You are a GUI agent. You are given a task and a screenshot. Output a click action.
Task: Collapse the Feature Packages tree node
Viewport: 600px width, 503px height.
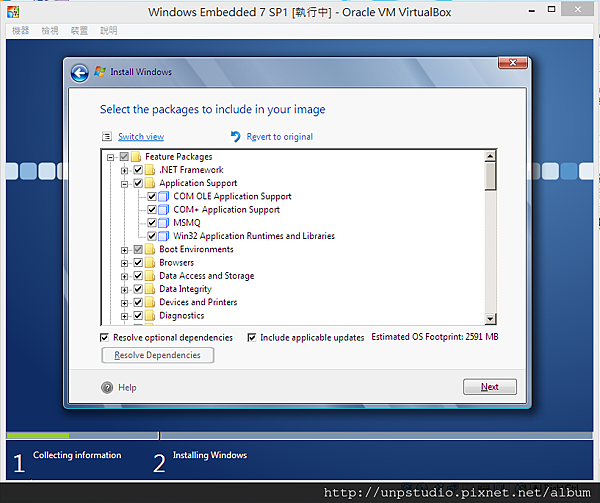tap(111, 157)
